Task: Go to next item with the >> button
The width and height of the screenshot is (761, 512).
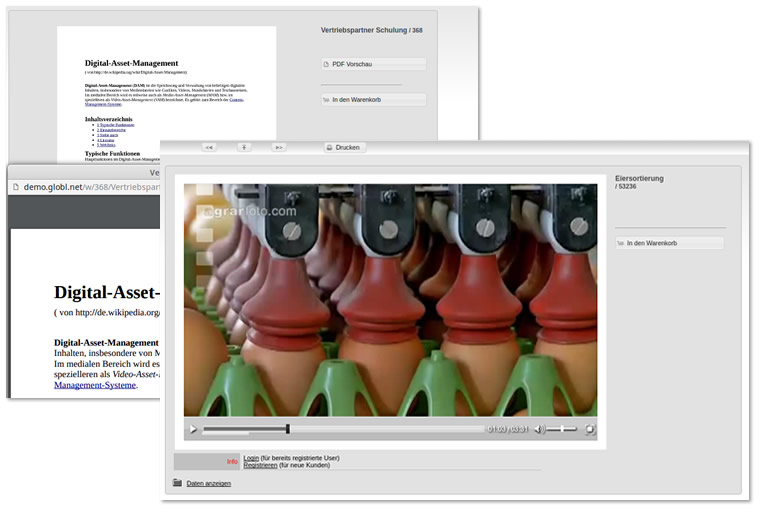Action: point(279,147)
